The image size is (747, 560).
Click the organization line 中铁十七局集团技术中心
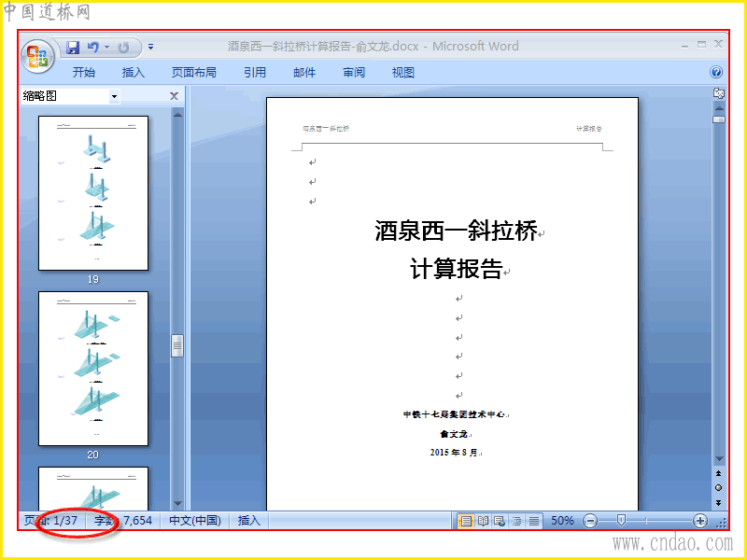454,414
